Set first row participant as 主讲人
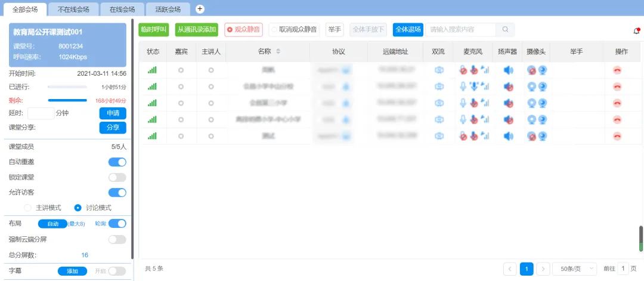Viewport: 644px width, 281px height. (x=210, y=70)
